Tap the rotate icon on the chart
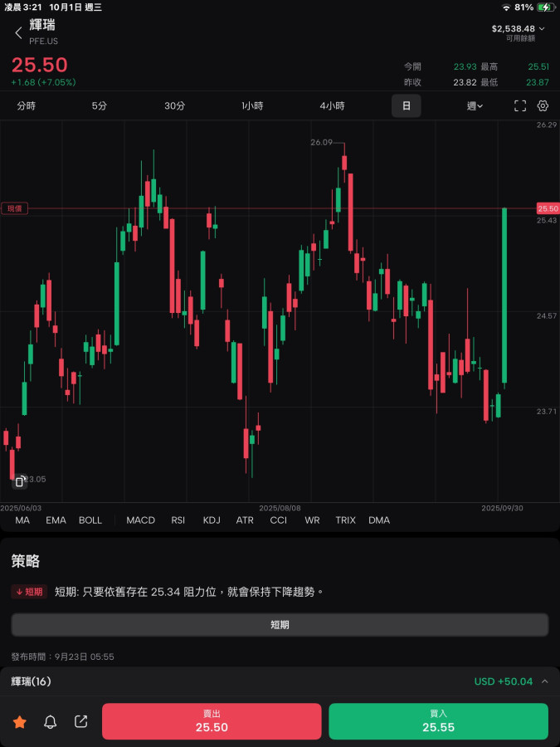560x747 pixels. point(20,481)
